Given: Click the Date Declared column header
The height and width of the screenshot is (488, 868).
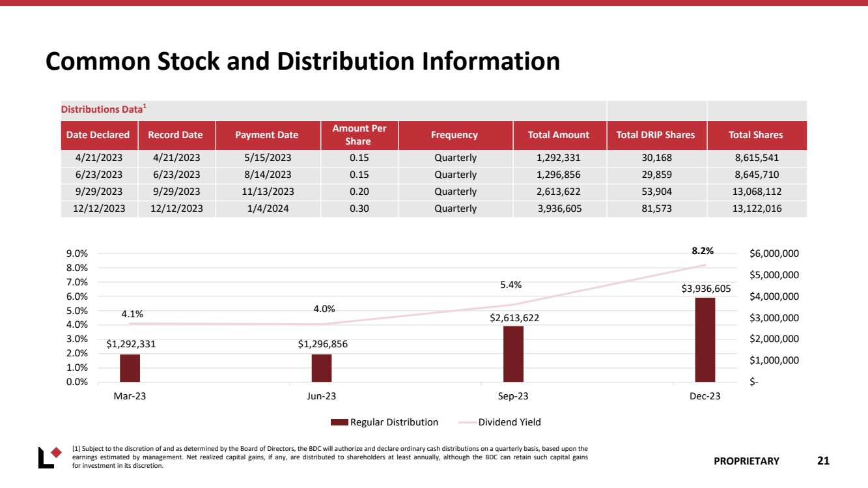Looking at the screenshot, I should click(x=99, y=135).
